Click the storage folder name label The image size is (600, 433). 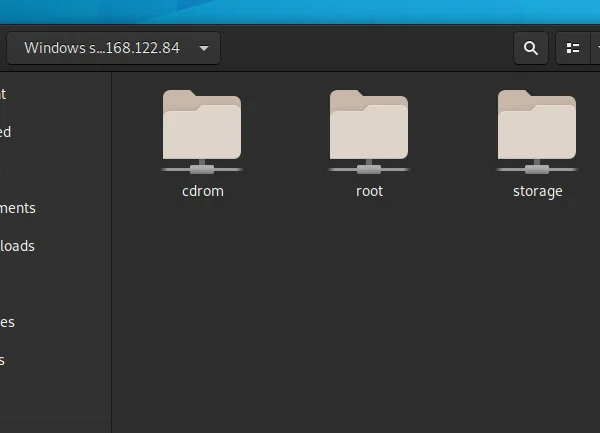537,191
